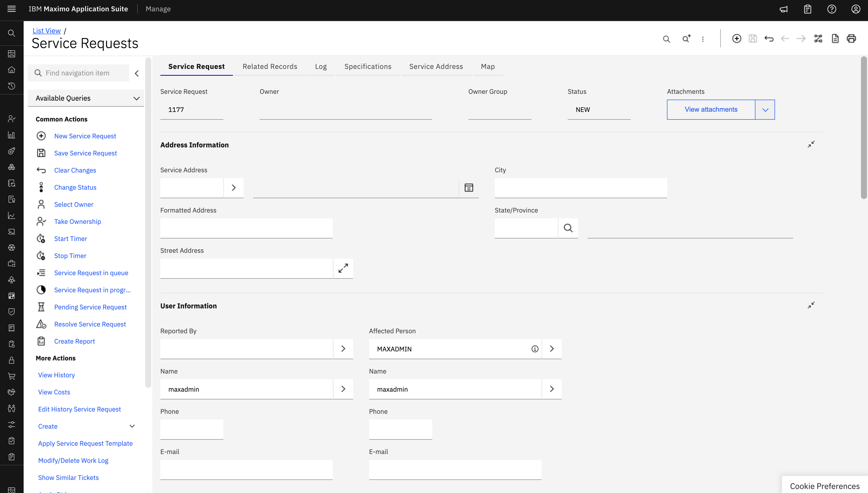The width and height of the screenshot is (868, 493).
Task: Open the View attachments dropdown arrow
Action: point(765,110)
